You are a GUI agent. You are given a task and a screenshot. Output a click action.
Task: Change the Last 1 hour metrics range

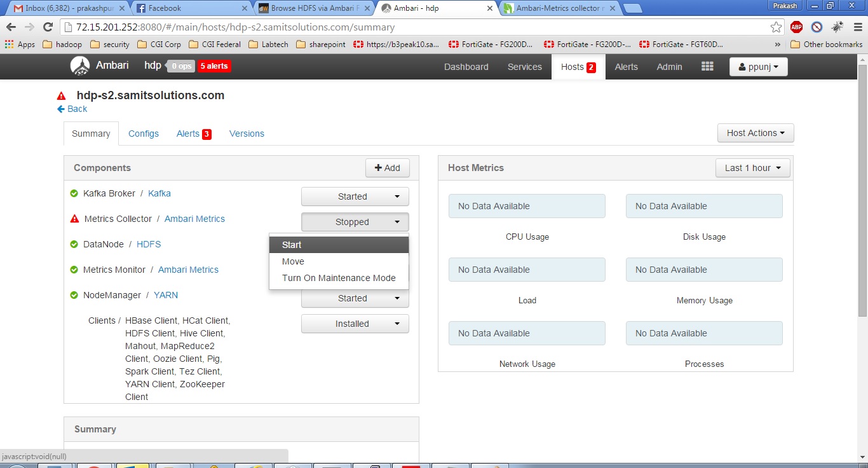pos(752,167)
